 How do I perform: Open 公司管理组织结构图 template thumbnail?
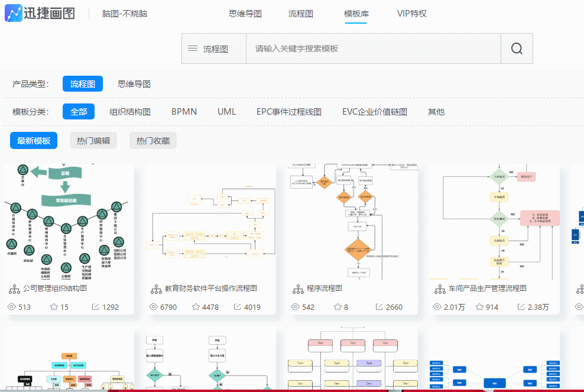pos(69,221)
